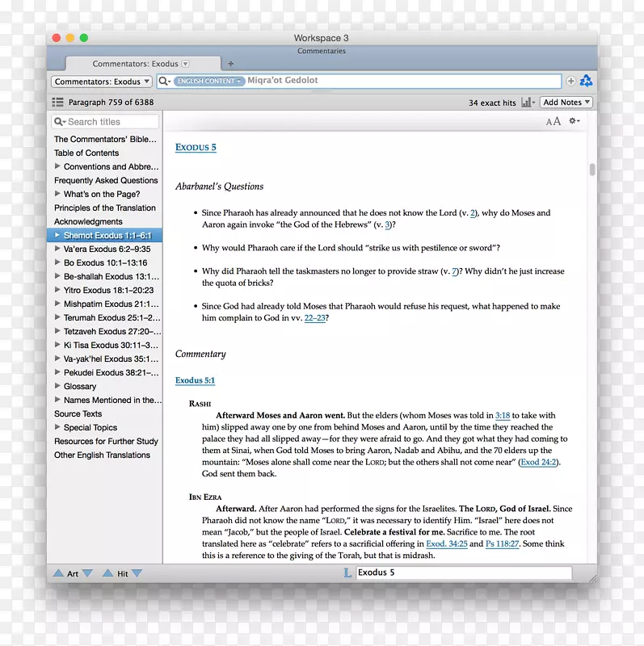Click the Exodus 5 reference input field
This screenshot has width=644, height=646.
click(462, 573)
